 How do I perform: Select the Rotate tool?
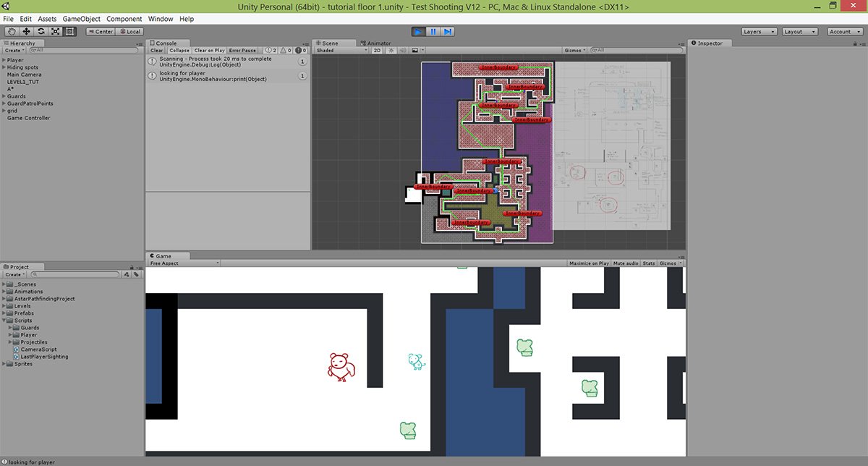(x=41, y=31)
